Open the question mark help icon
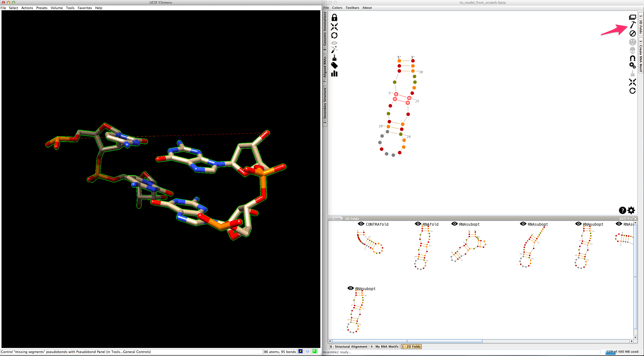This screenshot has height=356, width=644. [622, 210]
